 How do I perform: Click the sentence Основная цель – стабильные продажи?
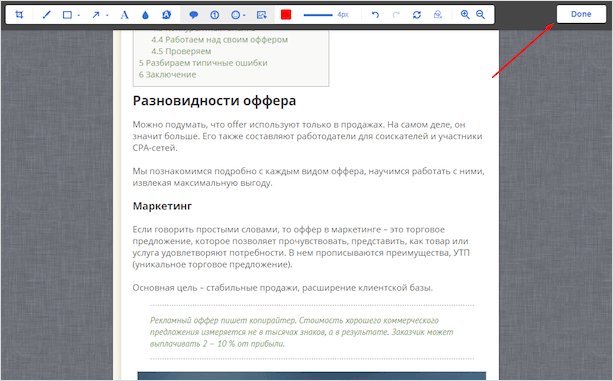point(282,288)
